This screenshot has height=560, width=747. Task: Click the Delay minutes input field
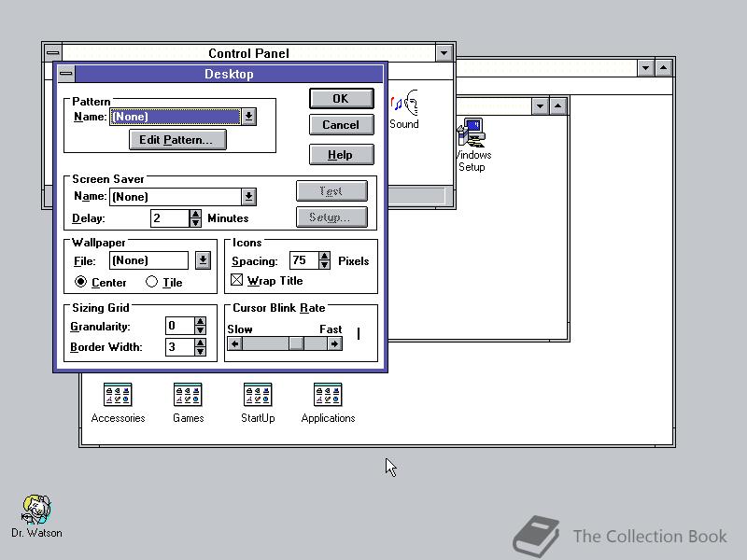pyautogui.click(x=170, y=218)
